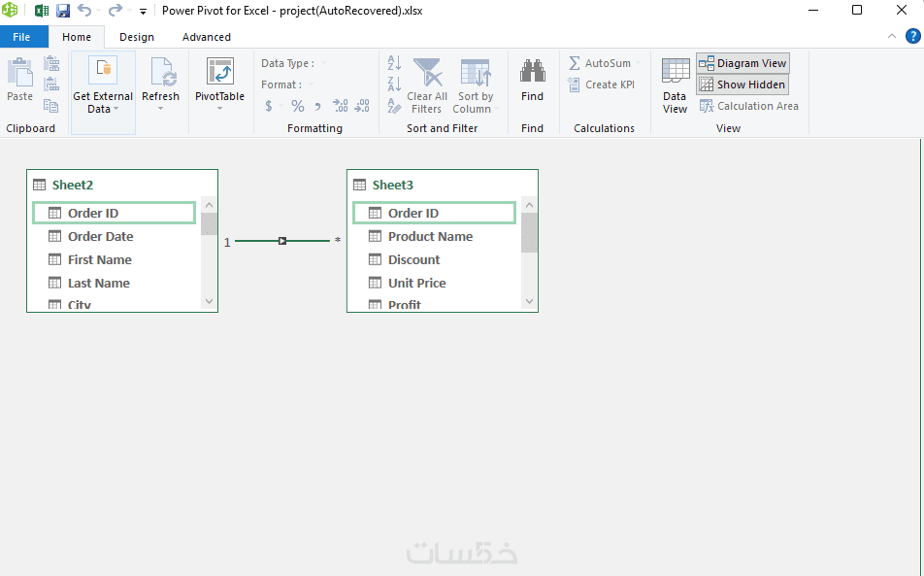Click Sheet2 scrollbar thumb

click(x=209, y=224)
